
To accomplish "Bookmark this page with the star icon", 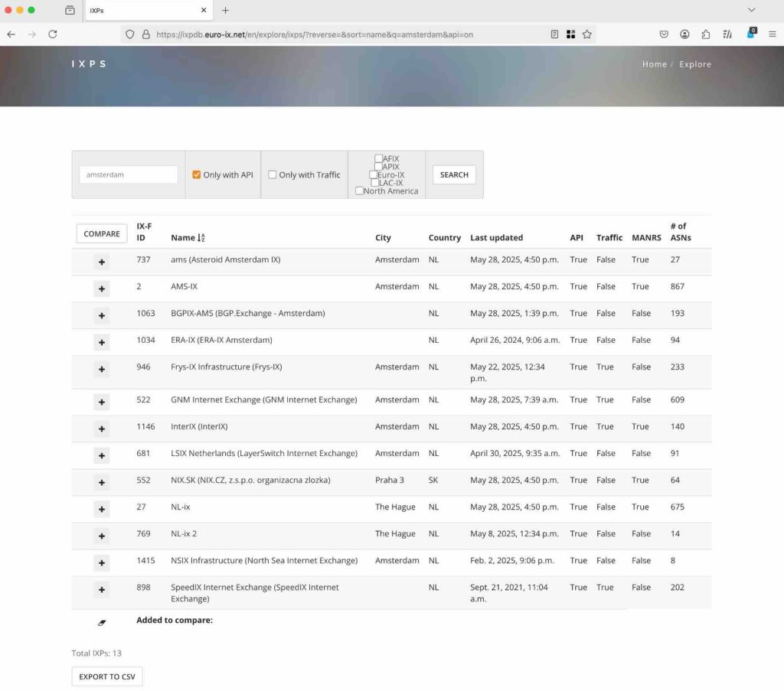I will pyautogui.click(x=587, y=34).
